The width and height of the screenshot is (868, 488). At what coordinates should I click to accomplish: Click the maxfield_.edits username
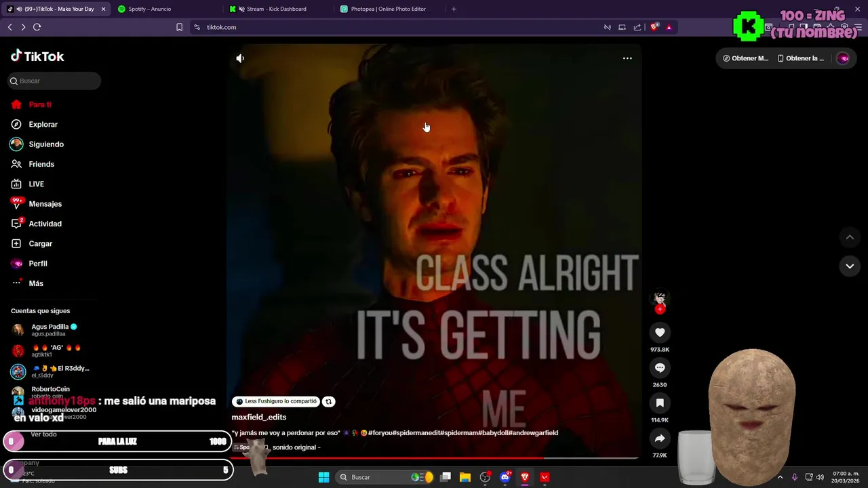coord(259,418)
